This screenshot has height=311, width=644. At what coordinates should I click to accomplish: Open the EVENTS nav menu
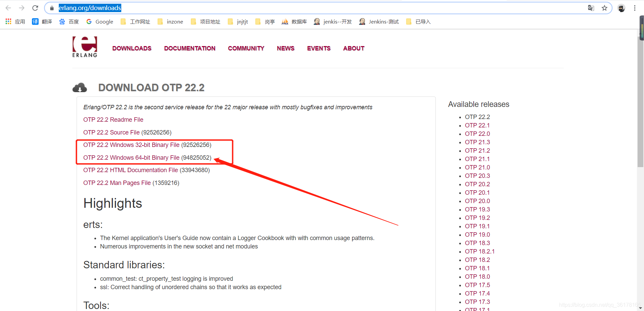pos(319,48)
